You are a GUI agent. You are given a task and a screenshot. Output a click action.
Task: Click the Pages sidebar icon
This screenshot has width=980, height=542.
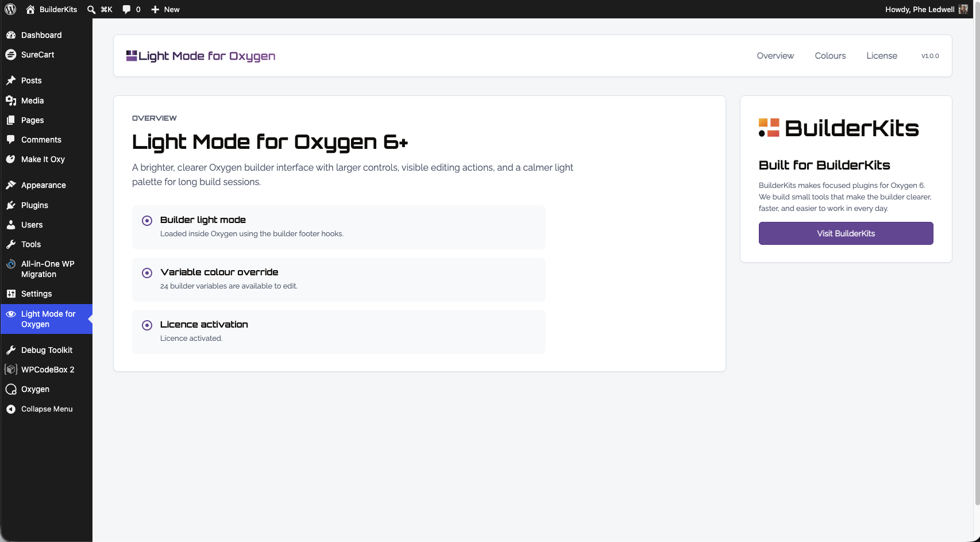tap(11, 120)
